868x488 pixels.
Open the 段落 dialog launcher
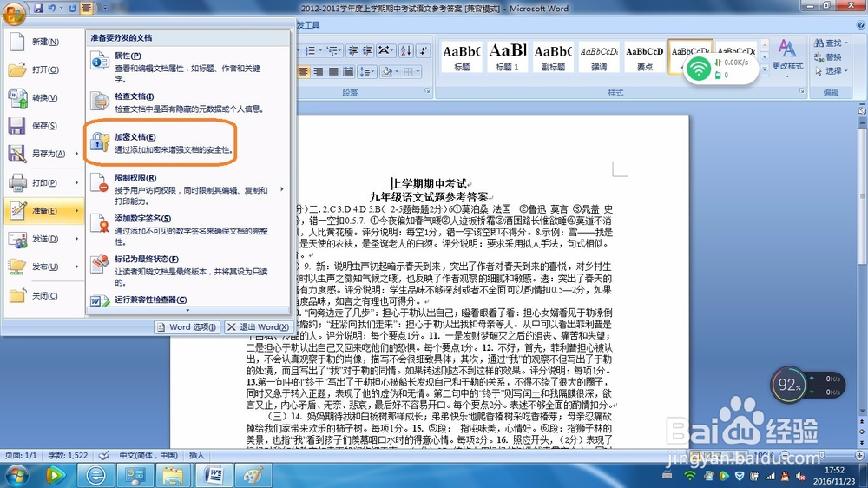pyautogui.click(x=427, y=91)
